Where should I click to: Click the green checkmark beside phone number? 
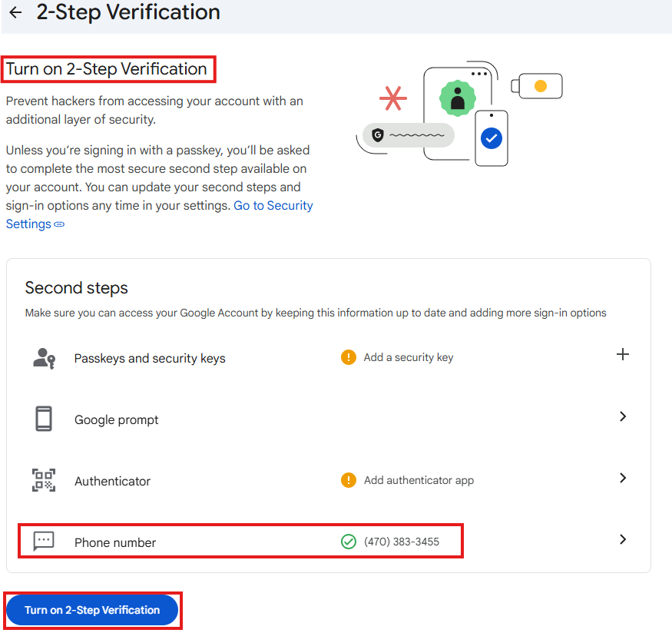(x=349, y=542)
